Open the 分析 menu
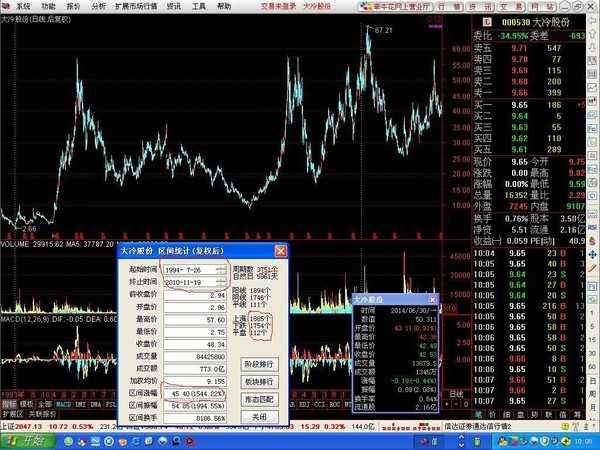This screenshot has width=600, height=450. pyautogui.click(x=99, y=6)
